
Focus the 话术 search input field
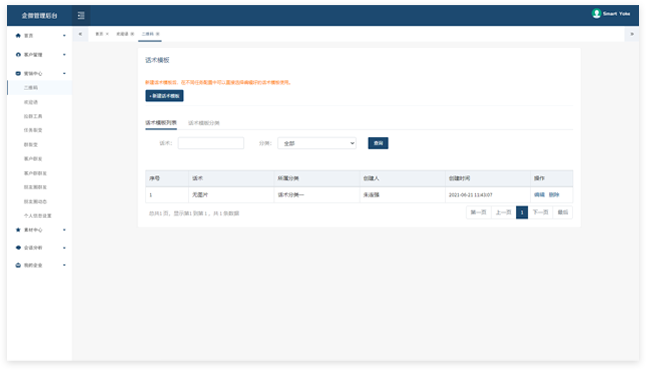click(211, 143)
